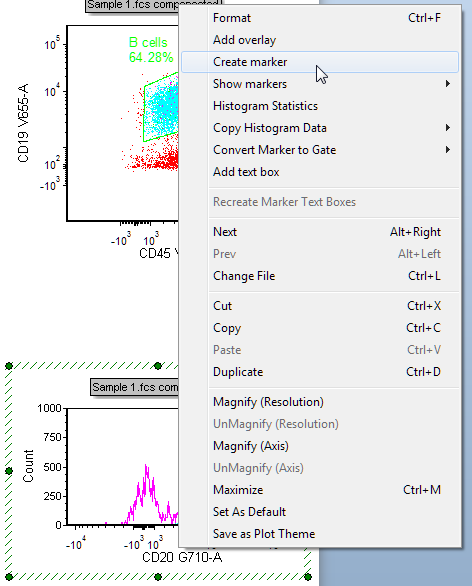
Task: Click Magnify (Resolution) option
Action: coord(320,402)
